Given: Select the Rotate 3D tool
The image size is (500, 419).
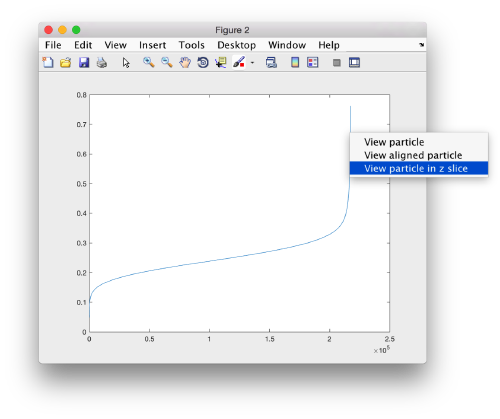Looking at the screenshot, I should (203, 62).
